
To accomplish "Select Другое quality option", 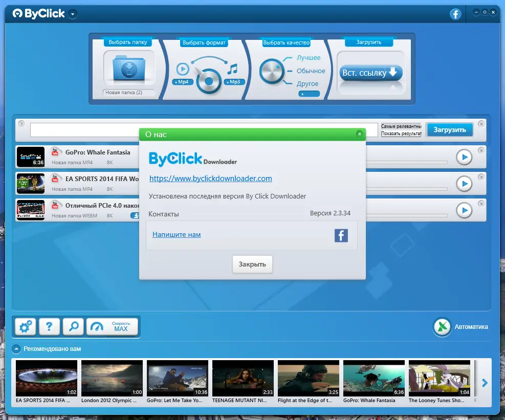I will coord(308,84).
